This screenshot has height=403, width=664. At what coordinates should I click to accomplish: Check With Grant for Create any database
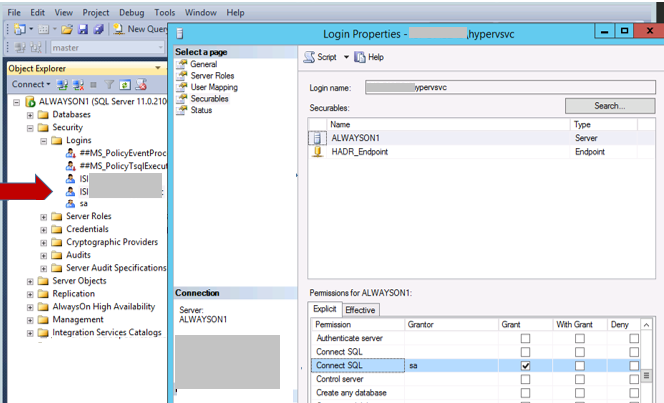click(580, 393)
